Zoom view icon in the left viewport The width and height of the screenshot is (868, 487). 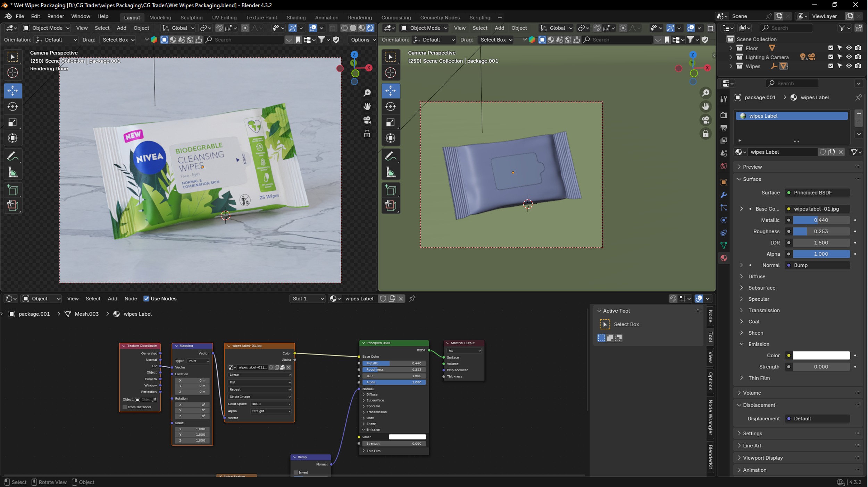367,93
